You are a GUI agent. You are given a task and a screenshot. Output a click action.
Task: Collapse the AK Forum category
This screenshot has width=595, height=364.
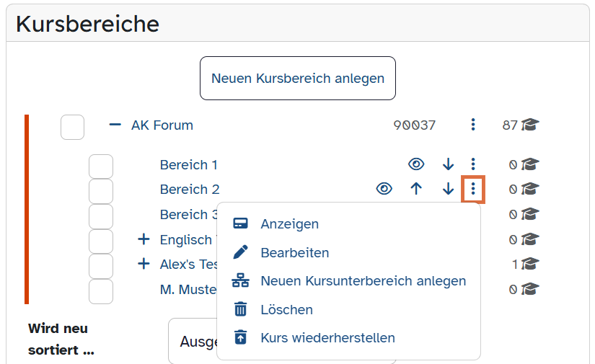(x=115, y=125)
